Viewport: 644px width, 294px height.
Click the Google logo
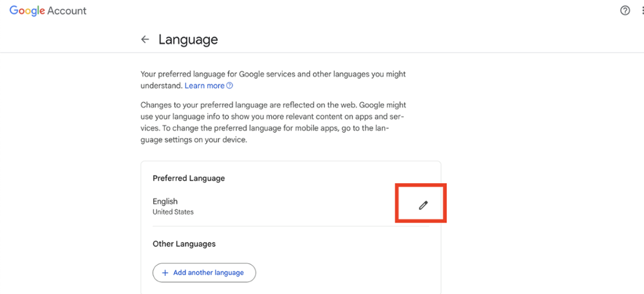(27, 11)
